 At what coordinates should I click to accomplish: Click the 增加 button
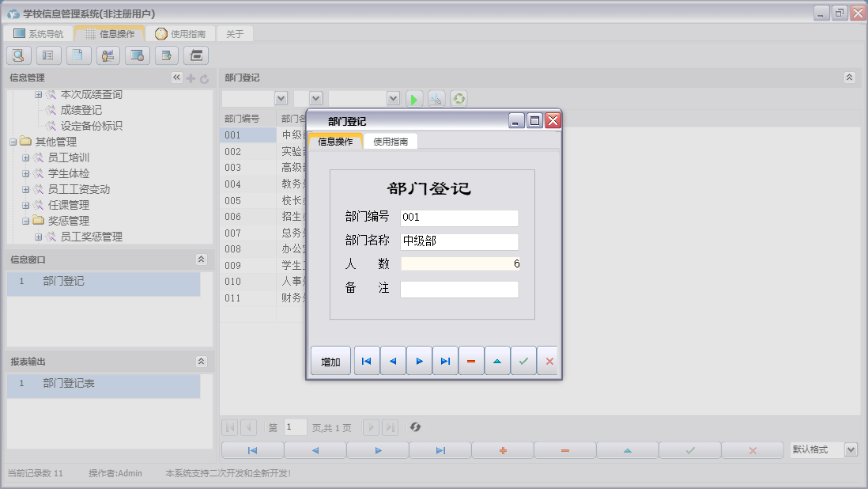coord(330,362)
